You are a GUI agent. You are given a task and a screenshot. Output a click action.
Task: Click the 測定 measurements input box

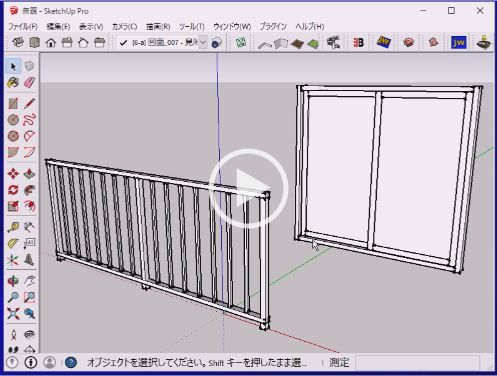point(418,362)
